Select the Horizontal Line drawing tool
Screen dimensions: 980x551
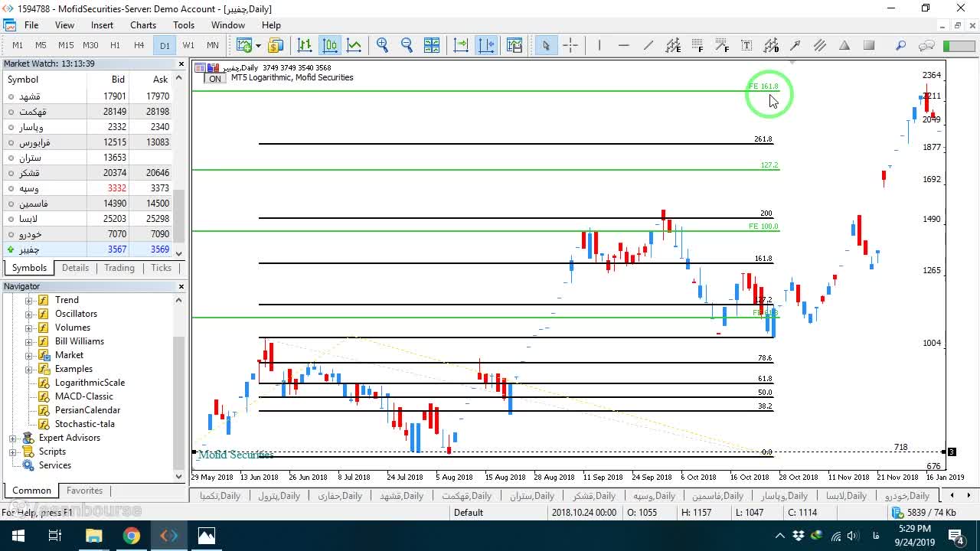(624, 45)
